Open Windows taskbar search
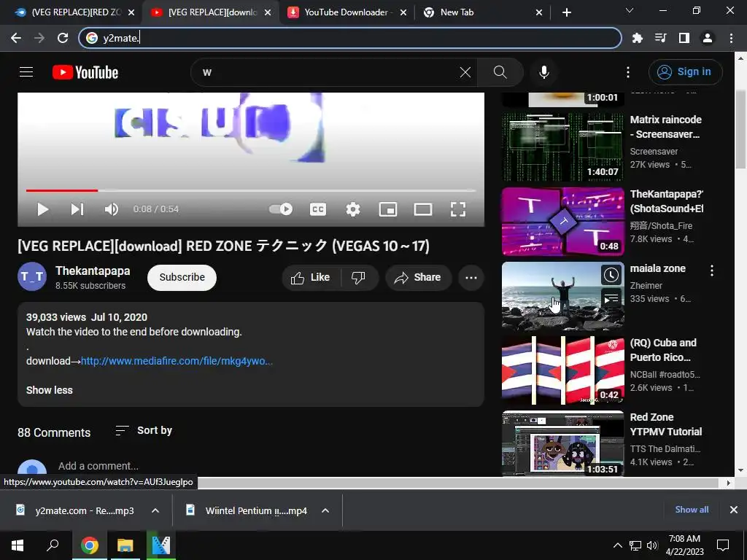 coord(53,545)
